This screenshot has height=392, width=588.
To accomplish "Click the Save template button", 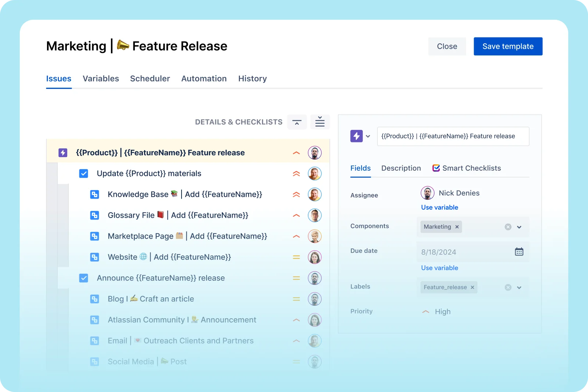I will pos(508,46).
